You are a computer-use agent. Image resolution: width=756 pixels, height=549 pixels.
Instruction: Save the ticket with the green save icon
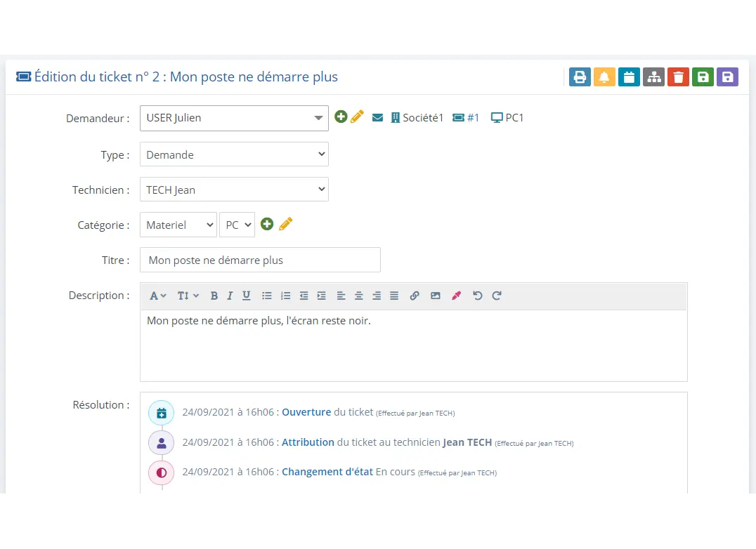point(703,77)
